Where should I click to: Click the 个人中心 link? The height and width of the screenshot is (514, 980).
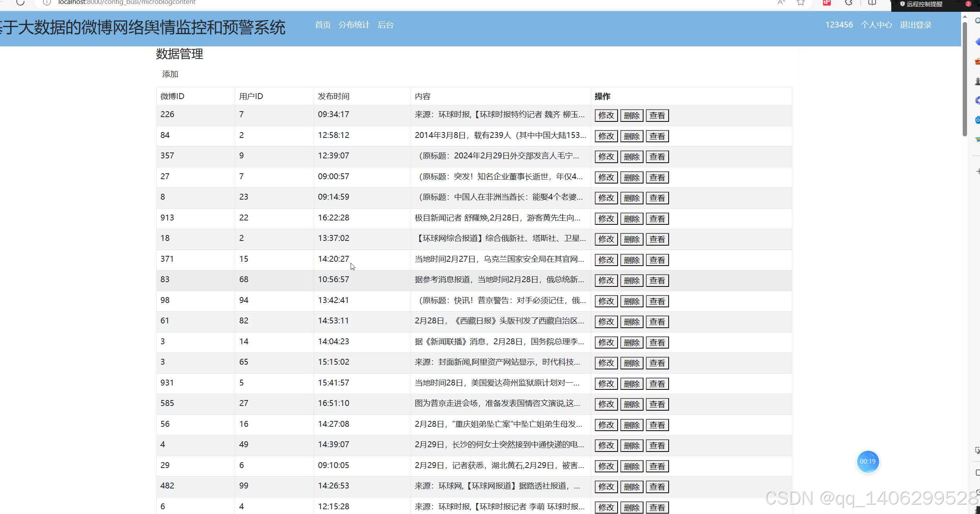pyautogui.click(x=876, y=25)
